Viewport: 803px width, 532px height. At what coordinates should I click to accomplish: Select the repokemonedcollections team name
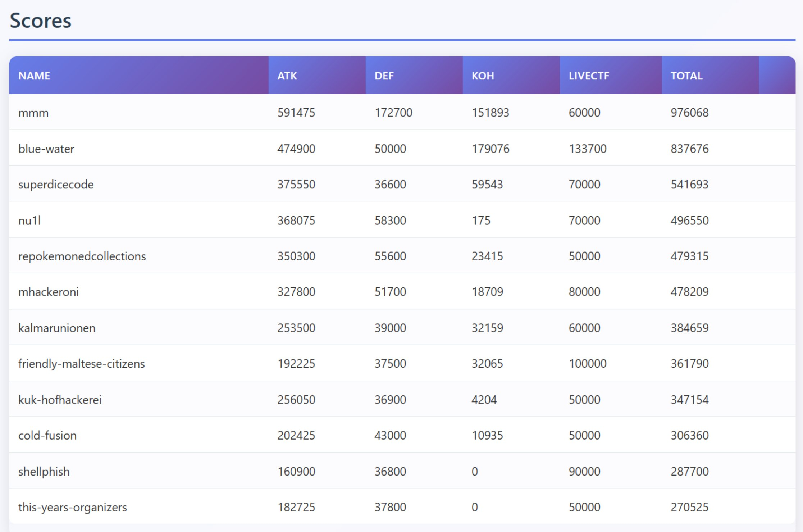pyautogui.click(x=82, y=256)
